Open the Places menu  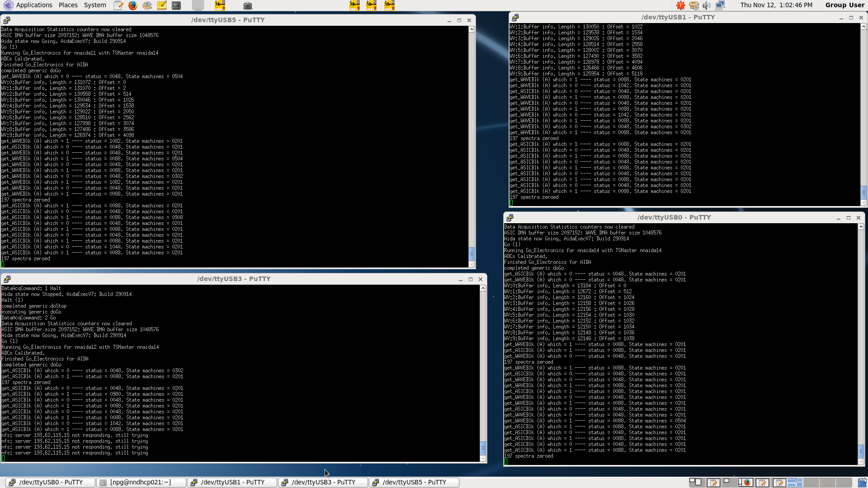pyautogui.click(x=68, y=5)
